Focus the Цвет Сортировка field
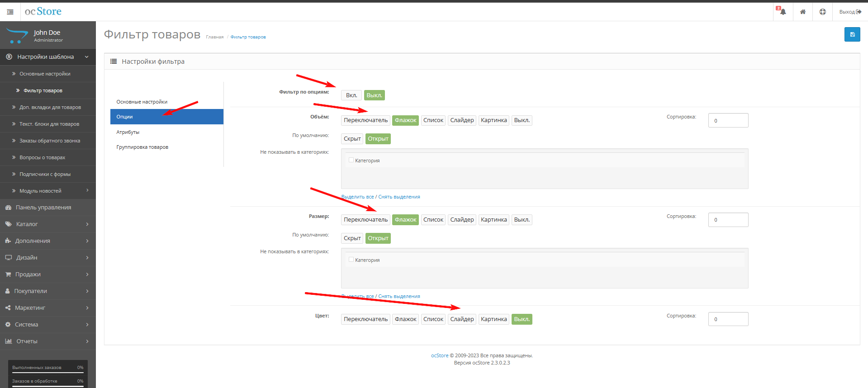This screenshot has width=868, height=388. (728, 319)
